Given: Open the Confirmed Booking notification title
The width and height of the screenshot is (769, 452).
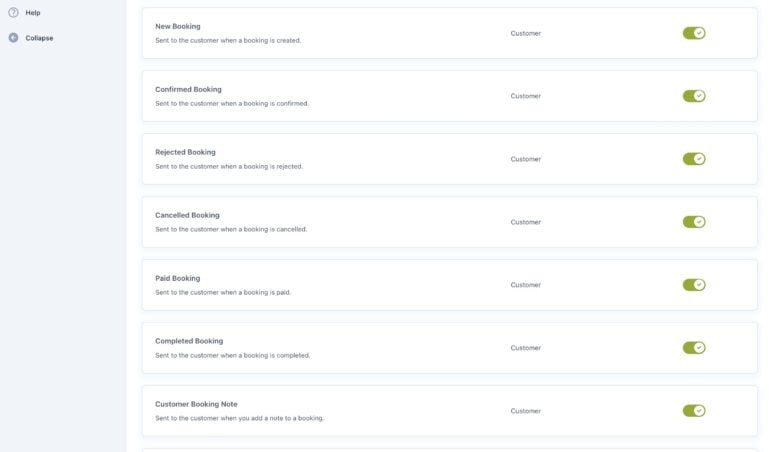Looking at the screenshot, I should click(188, 89).
